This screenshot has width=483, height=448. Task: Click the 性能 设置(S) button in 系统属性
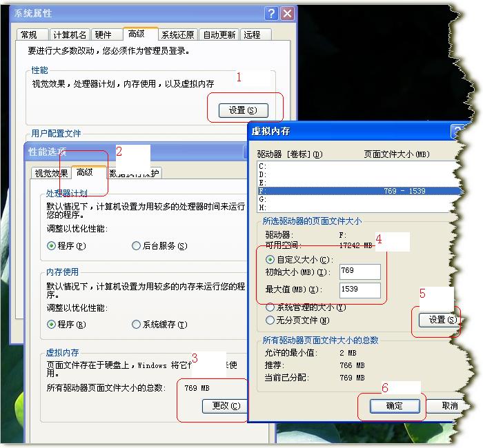click(244, 110)
